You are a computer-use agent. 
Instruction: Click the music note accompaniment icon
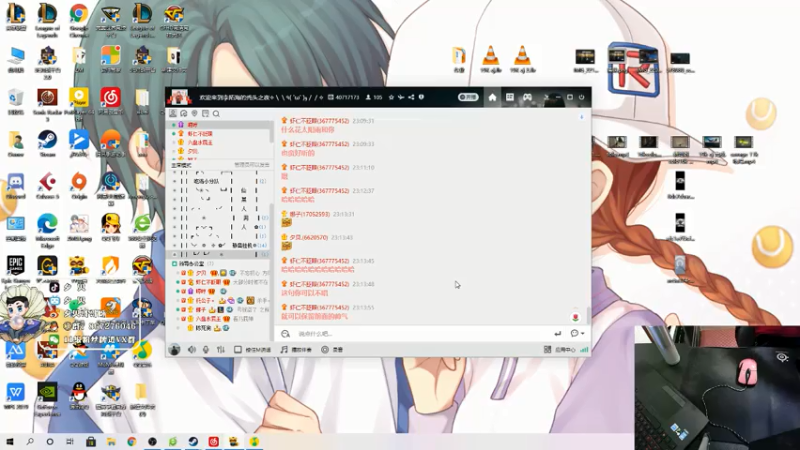point(284,349)
